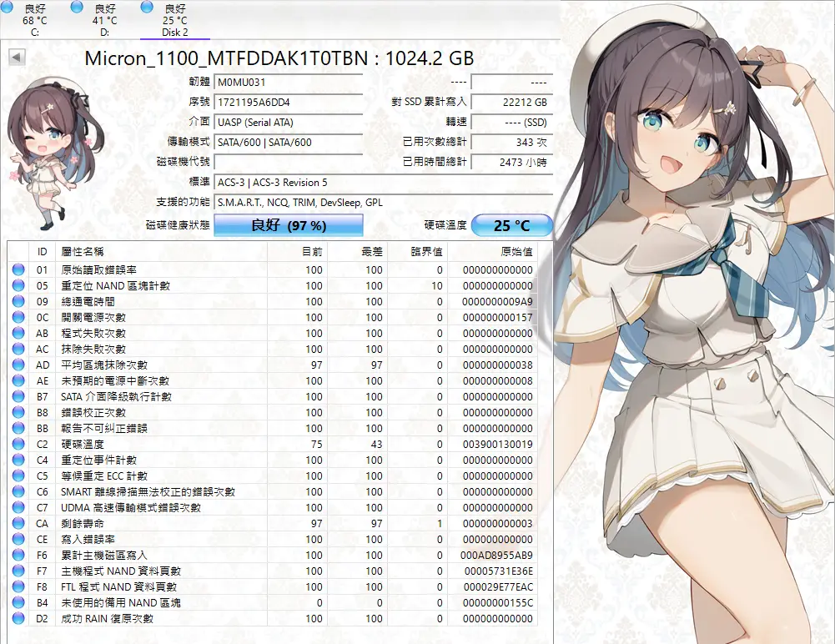Click the serial number field 1721195A6DD4
The width and height of the screenshot is (835, 644).
coord(288,102)
